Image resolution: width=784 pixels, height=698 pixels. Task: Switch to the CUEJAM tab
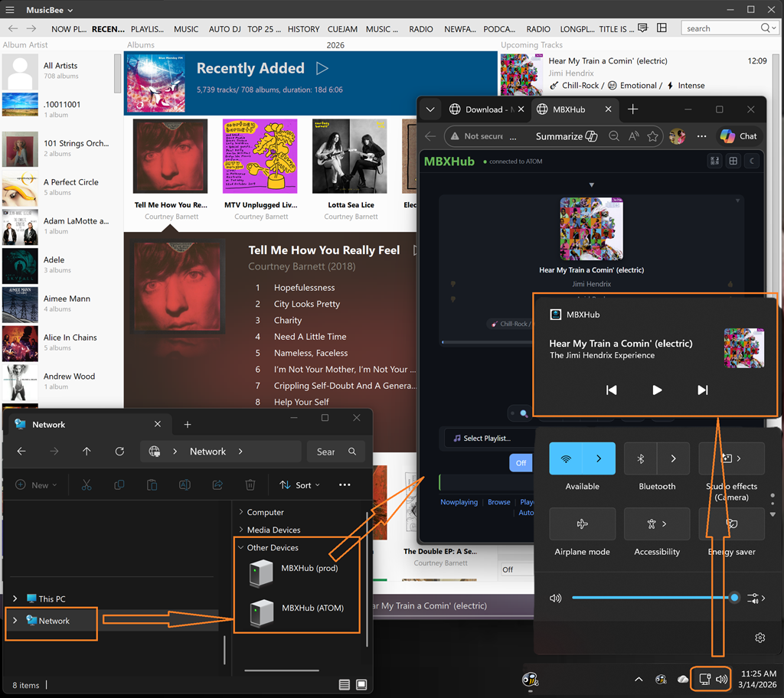pos(342,29)
